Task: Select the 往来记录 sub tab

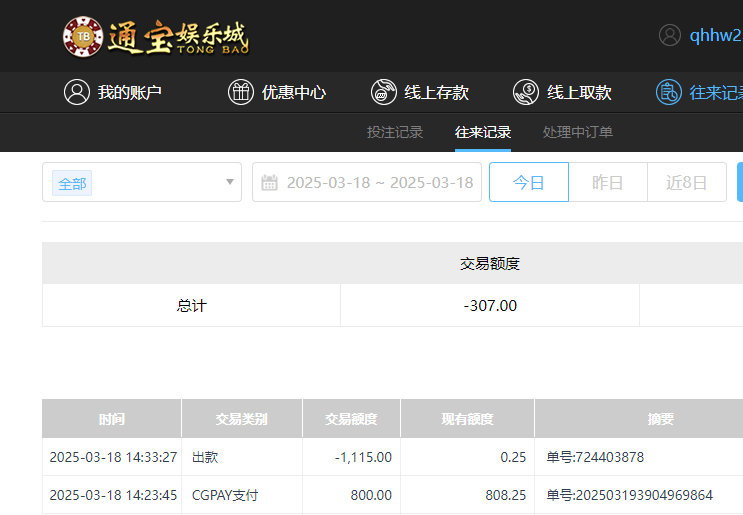Action: pos(483,132)
